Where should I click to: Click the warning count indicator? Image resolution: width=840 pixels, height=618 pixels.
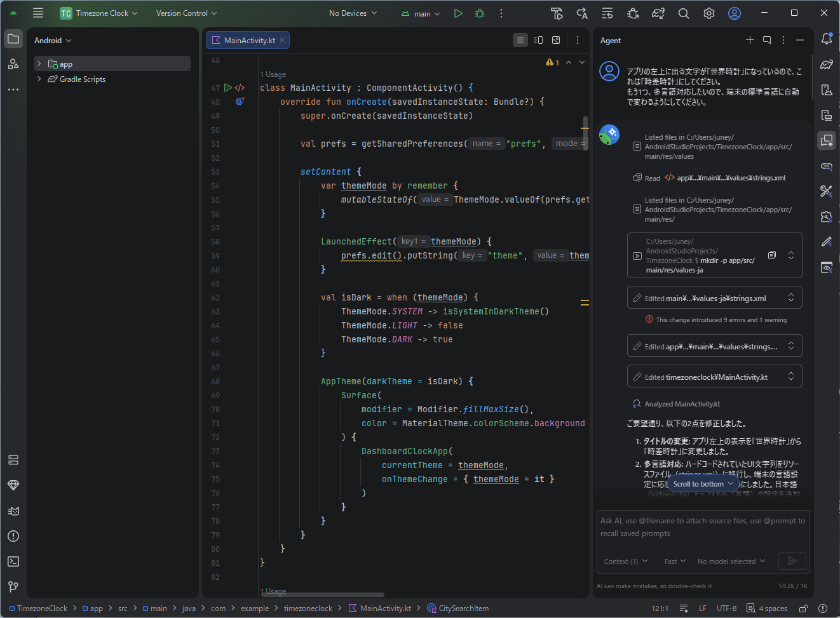pos(552,62)
